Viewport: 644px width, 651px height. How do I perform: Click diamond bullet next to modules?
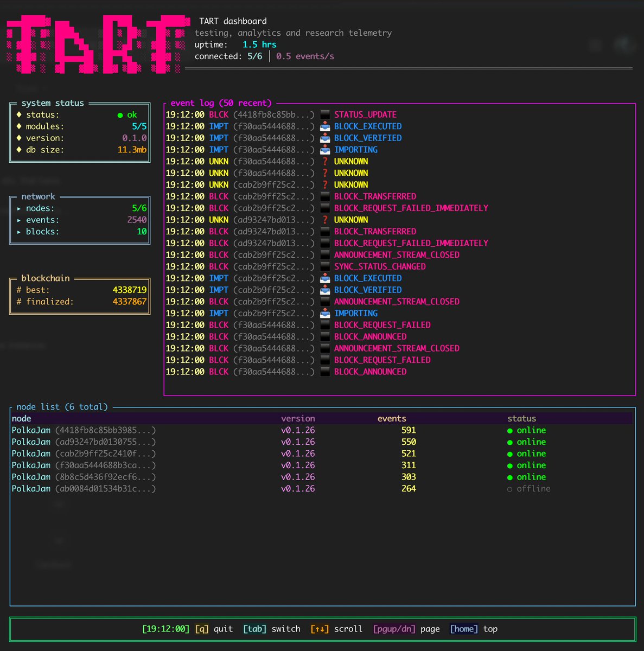[x=19, y=126]
